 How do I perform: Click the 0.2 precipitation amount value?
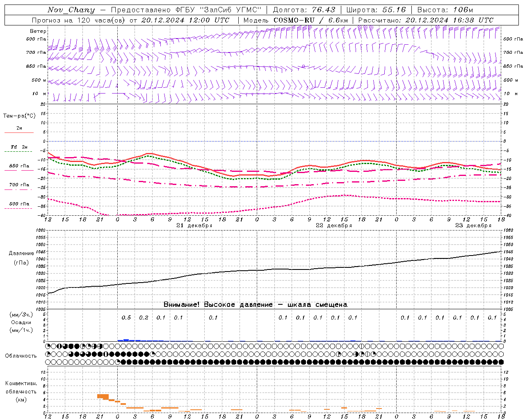(x=144, y=317)
